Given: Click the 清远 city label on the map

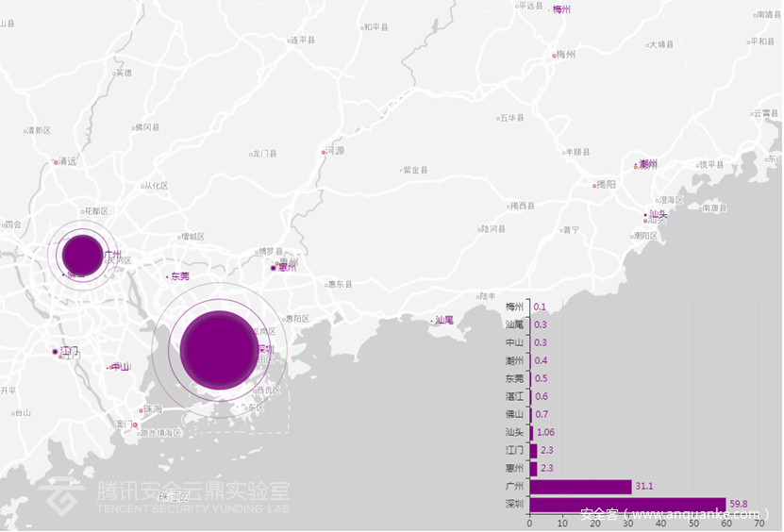Looking at the screenshot, I should pyautogui.click(x=67, y=161).
